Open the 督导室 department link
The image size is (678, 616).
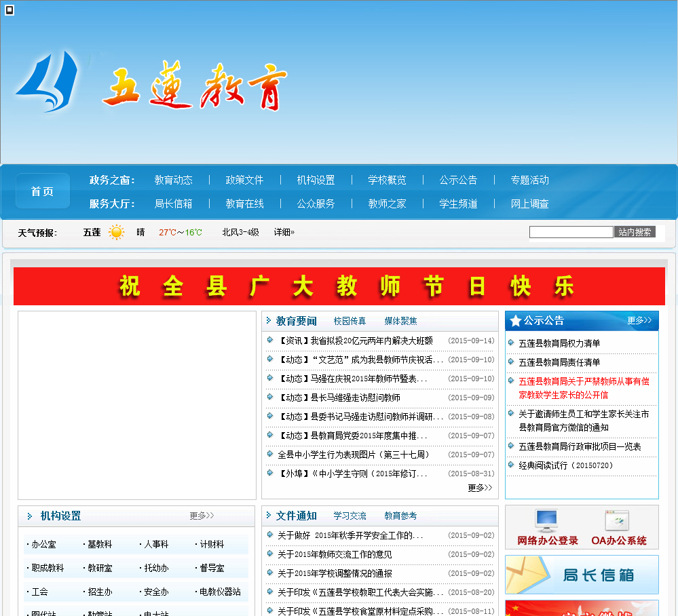[212, 568]
